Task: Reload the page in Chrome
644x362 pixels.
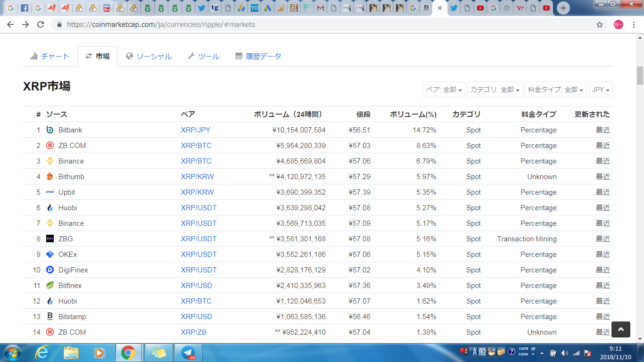Action: (41, 25)
